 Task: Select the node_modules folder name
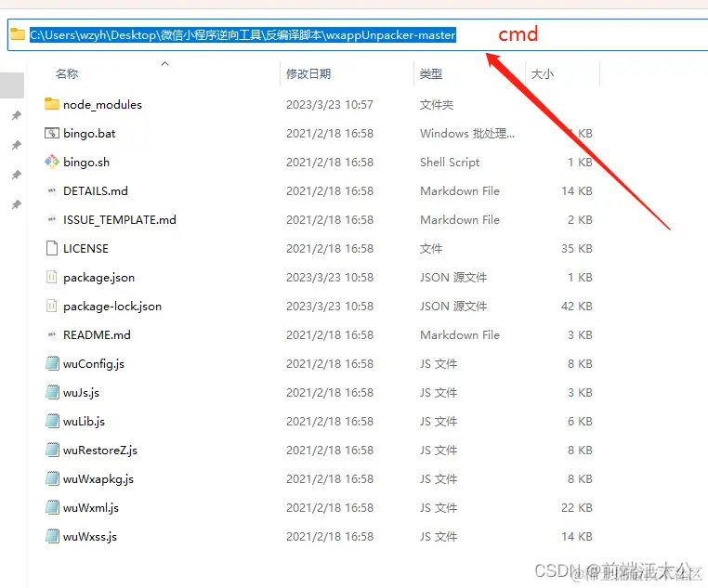tap(102, 105)
